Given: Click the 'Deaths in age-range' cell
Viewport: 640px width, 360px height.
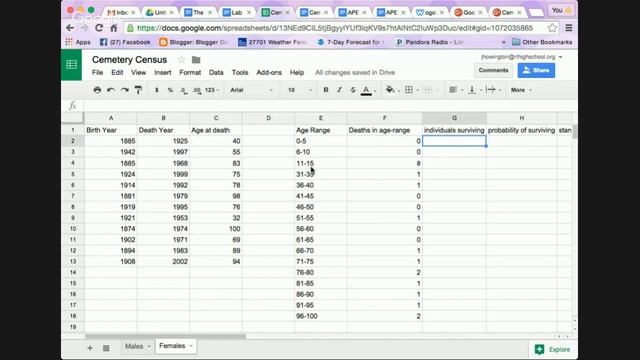Looking at the screenshot, I should (x=384, y=130).
